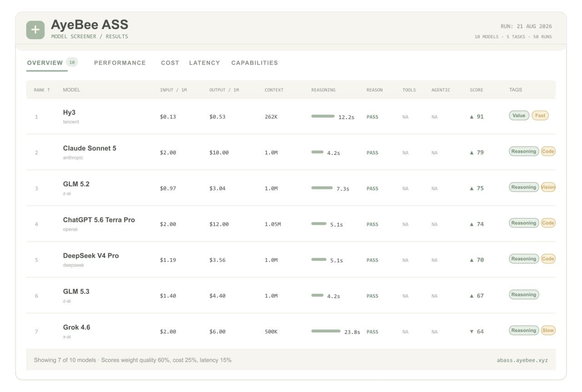Click the 262K context value
This screenshot has height=392, width=582.
(x=271, y=117)
